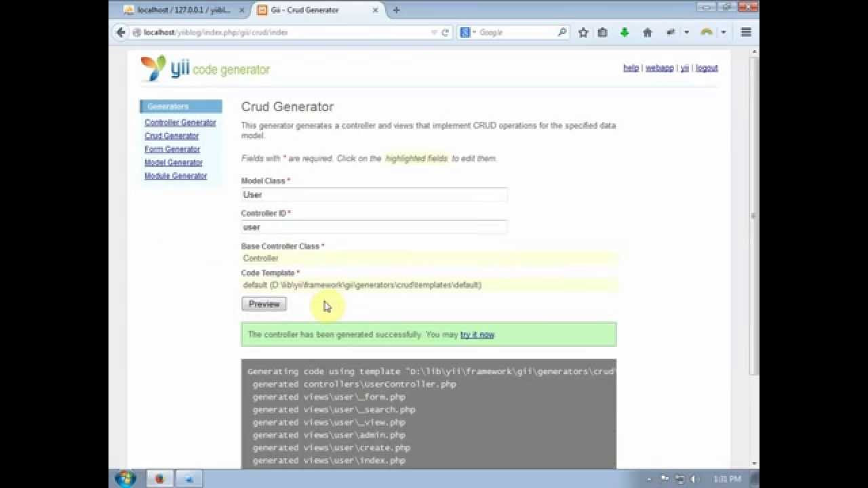
Task: Open Module Generator in the sidebar
Action: point(176,176)
